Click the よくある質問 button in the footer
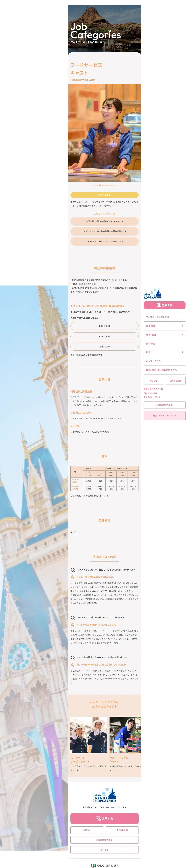Screen dimensions: 188x868 122,830
